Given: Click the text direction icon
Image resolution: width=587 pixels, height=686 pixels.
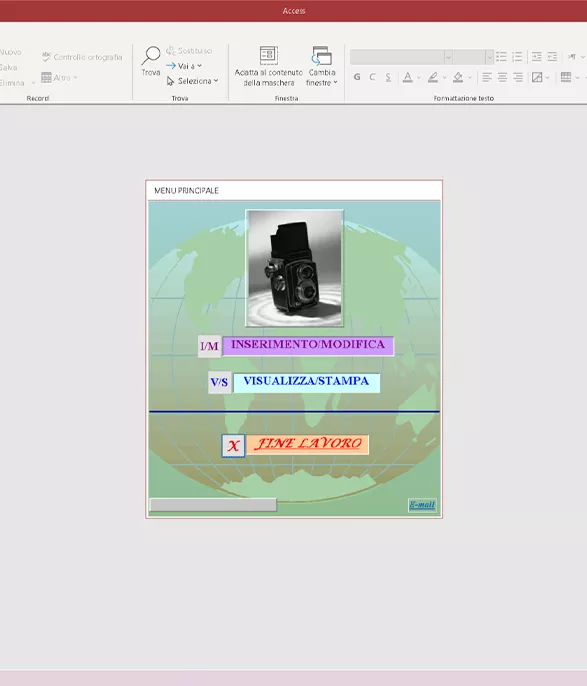Looking at the screenshot, I should [x=572, y=57].
